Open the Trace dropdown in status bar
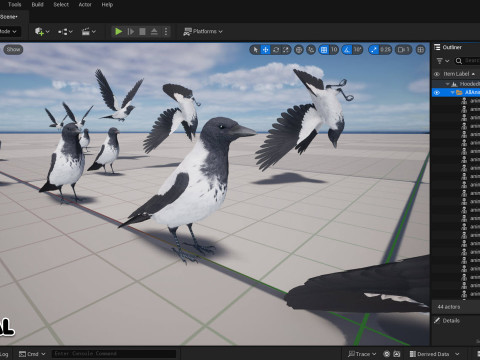480x360 pixels. (x=362, y=354)
